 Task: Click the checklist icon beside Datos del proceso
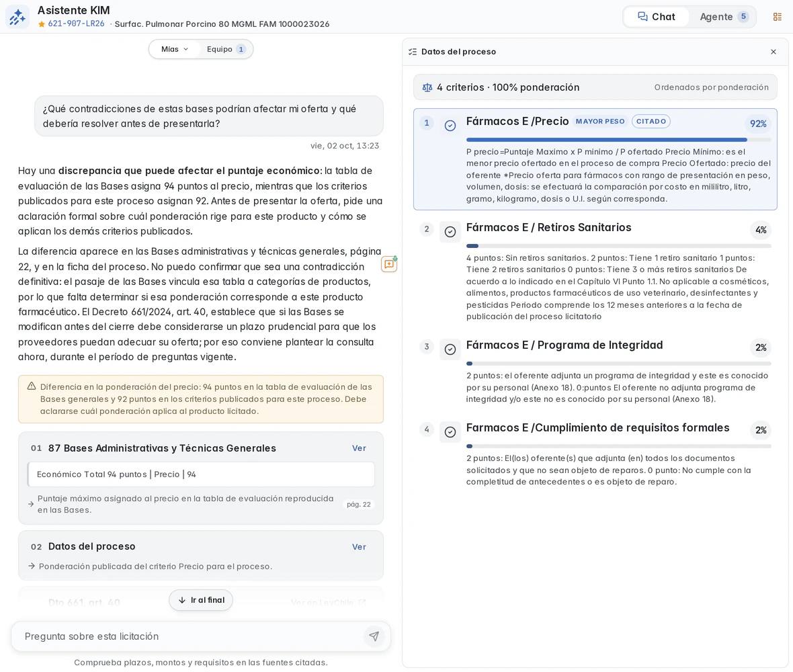coord(413,52)
